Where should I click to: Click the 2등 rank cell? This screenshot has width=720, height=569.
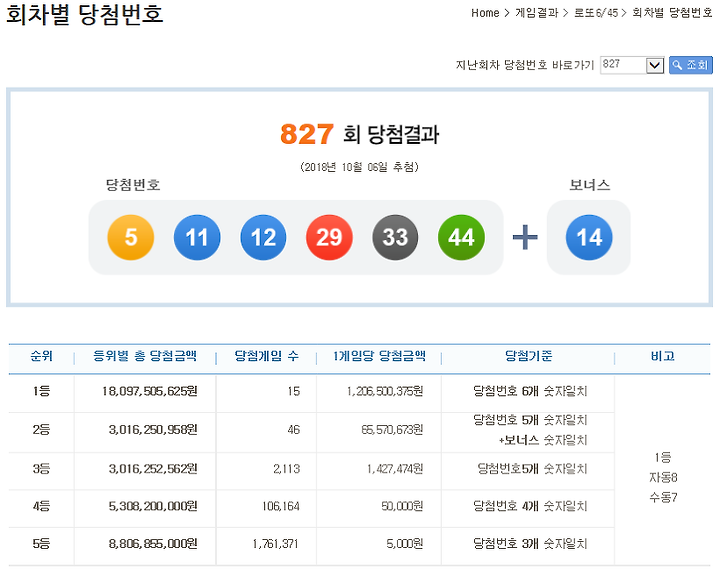click(x=41, y=430)
